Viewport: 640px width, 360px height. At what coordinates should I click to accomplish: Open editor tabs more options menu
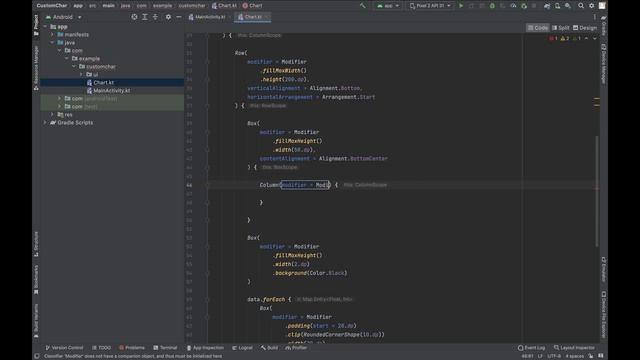[595, 17]
